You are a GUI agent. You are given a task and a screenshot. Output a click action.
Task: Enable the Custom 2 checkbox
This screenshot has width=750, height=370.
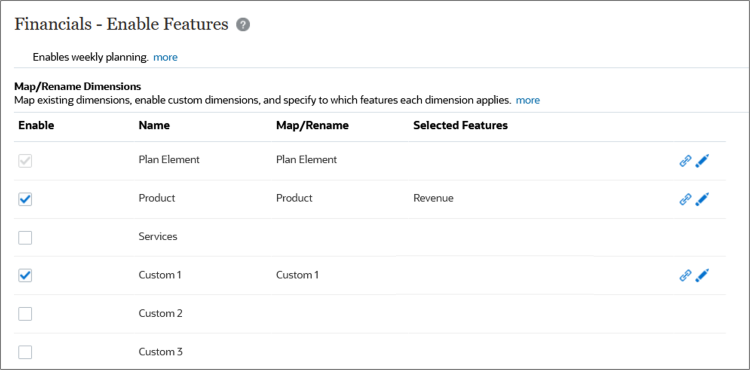tap(25, 314)
